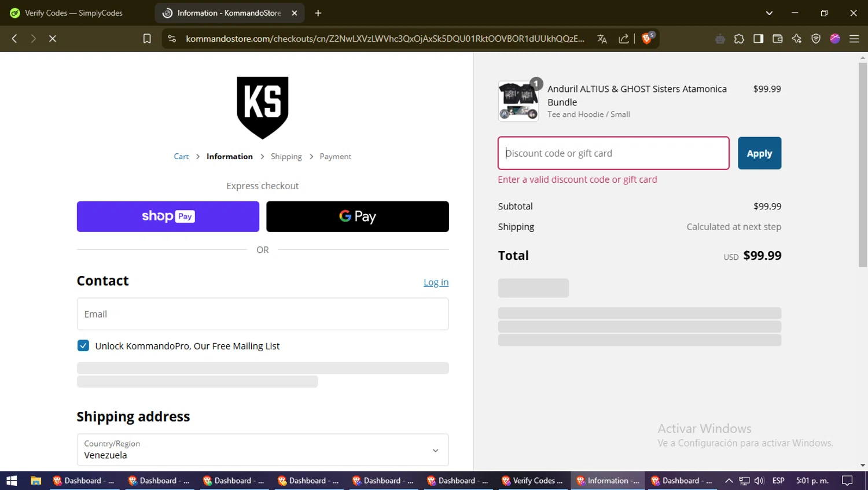Go to Cart breadcrumb link
This screenshot has height=490, width=868.
point(181,157)
